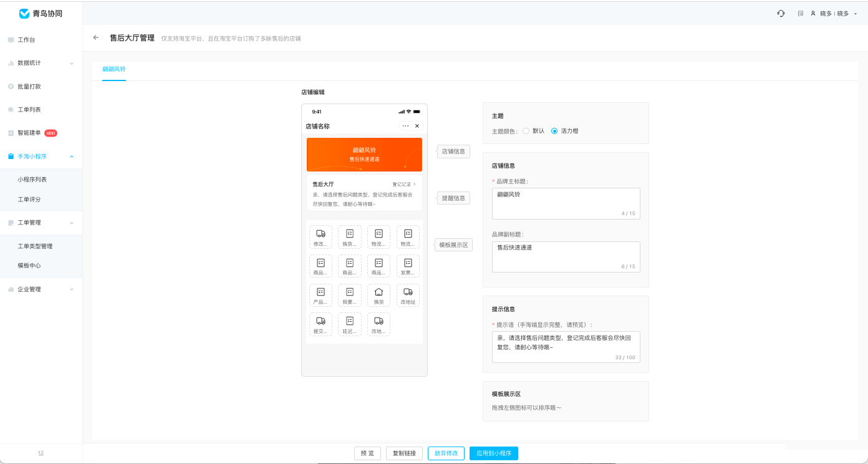Image resolution: width=868 pixels, height=464 pixels.
Task: Collapse the 手淘小程序 menu chevron
Action: 72,157
